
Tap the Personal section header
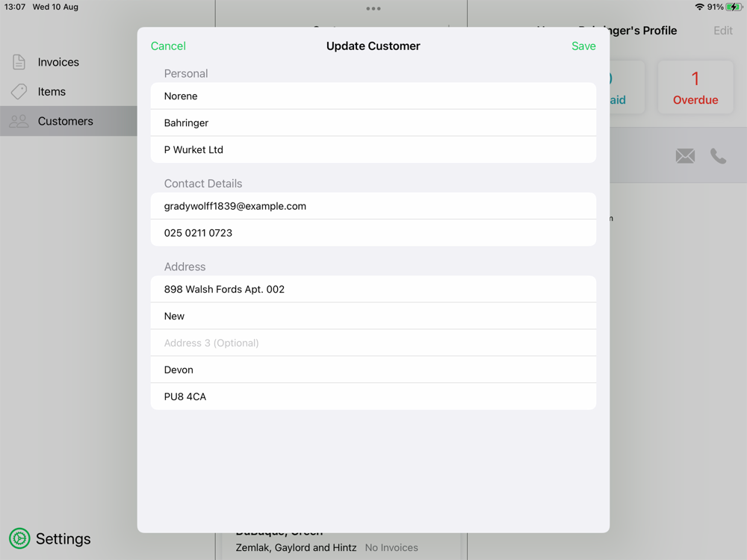(x=186, y=73)
